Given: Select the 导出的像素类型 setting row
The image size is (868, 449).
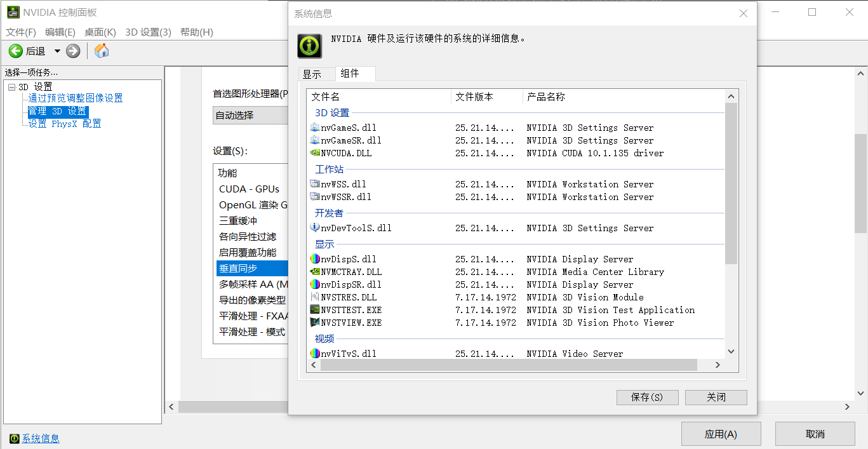Looking at the screenshot, I should pos(252,300).
